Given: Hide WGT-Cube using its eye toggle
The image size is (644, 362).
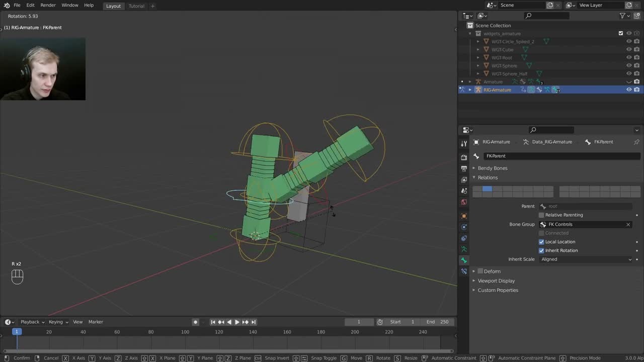Looking at the screenshot, I should click(629, 49).
